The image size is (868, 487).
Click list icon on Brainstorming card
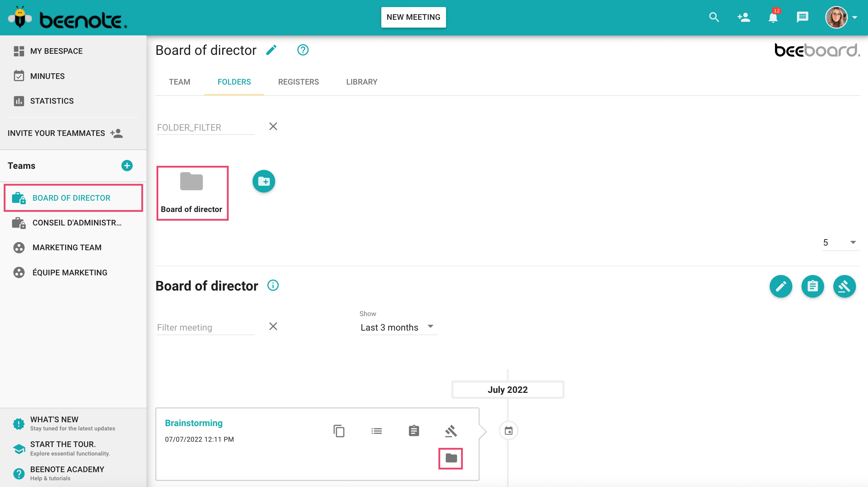click(376, 431)
